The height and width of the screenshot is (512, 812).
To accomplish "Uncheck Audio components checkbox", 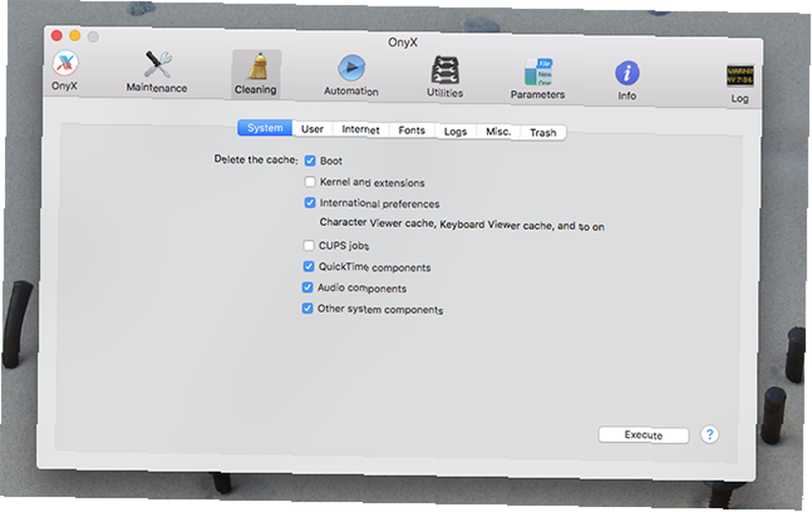I will 308,287.
